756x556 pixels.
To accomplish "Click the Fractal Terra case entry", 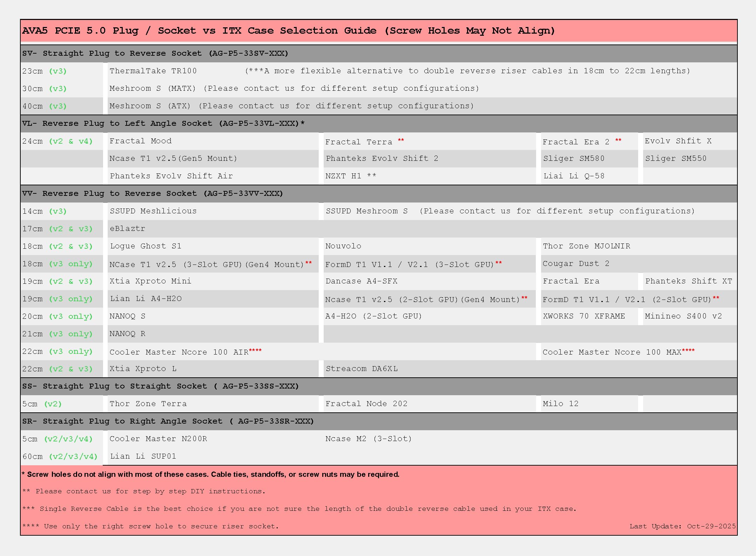I will 358,142.
